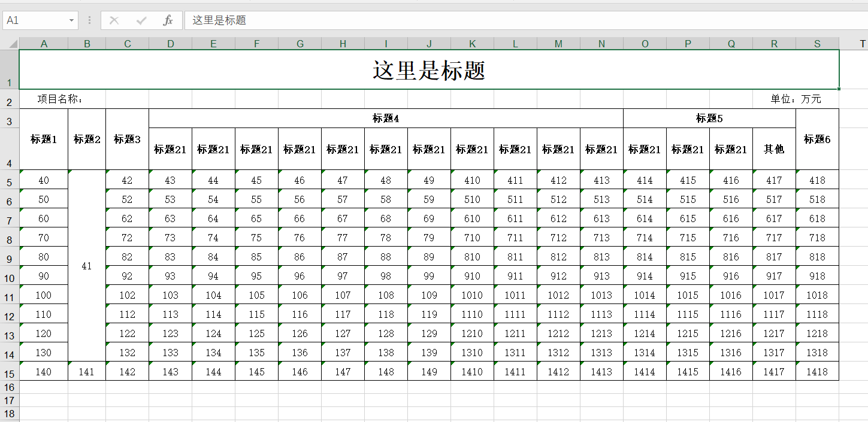Click the formula bar text 这里是标题
This screenshot has height=422, width=868.
coord(219,20)
